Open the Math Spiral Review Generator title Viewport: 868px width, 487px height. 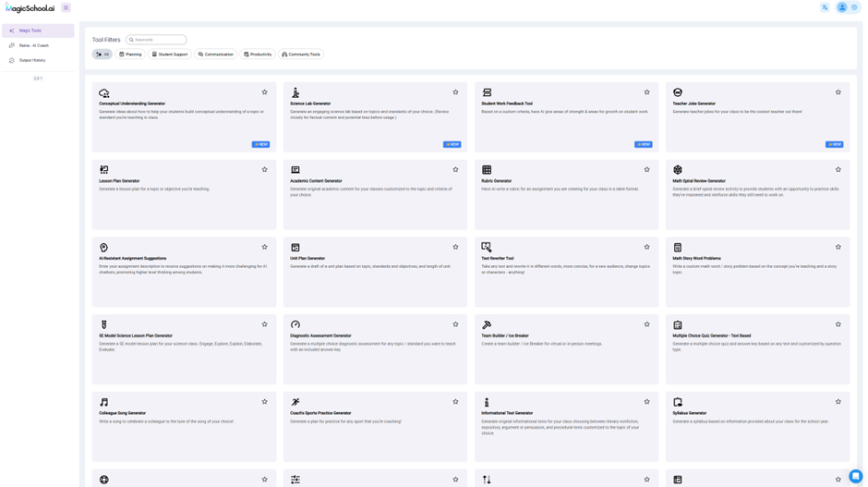pos(699,181)
